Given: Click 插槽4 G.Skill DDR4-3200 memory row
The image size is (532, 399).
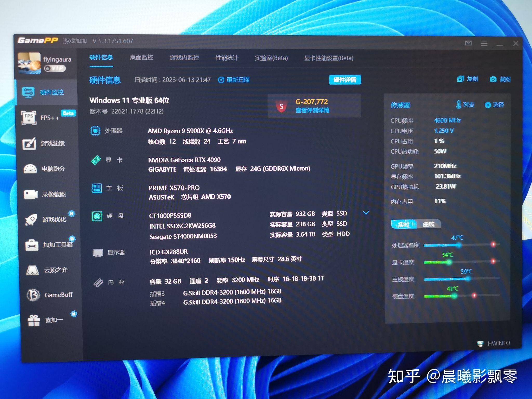Looking at the screenshot, I should pos(216,302).
